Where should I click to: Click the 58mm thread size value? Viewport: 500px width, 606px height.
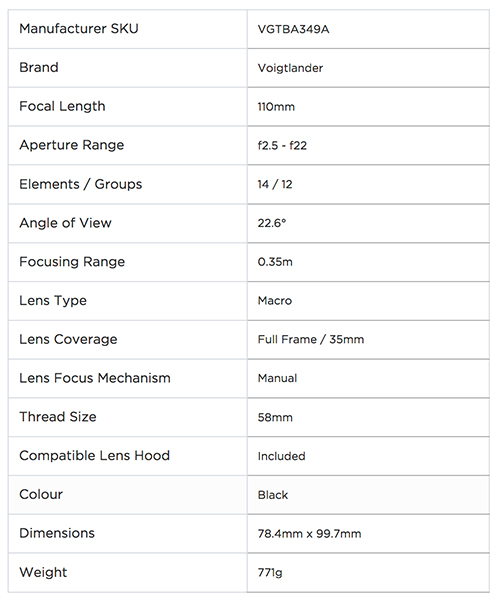(x=275, y=417)
